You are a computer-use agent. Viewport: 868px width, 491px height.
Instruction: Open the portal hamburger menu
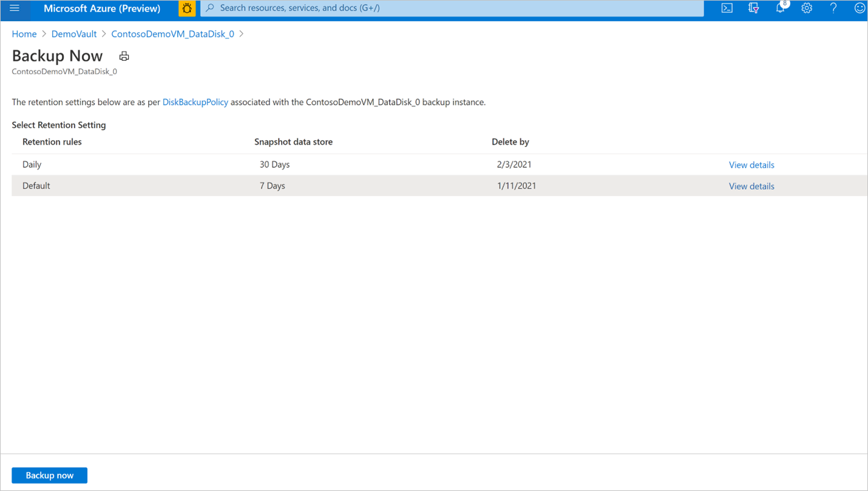click(15, 8)
